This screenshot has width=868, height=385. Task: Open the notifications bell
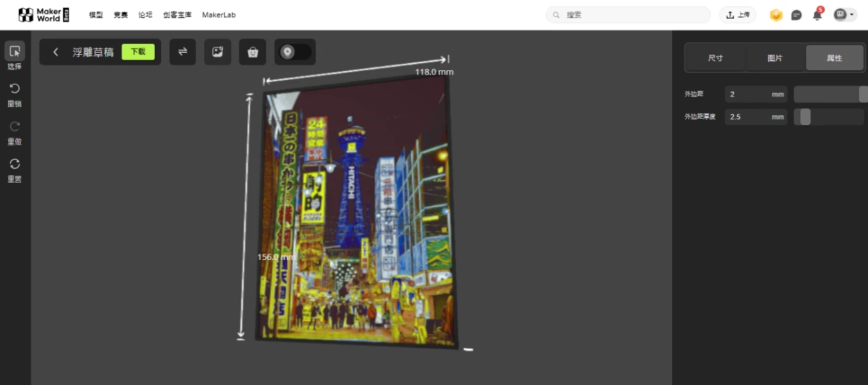817,15
